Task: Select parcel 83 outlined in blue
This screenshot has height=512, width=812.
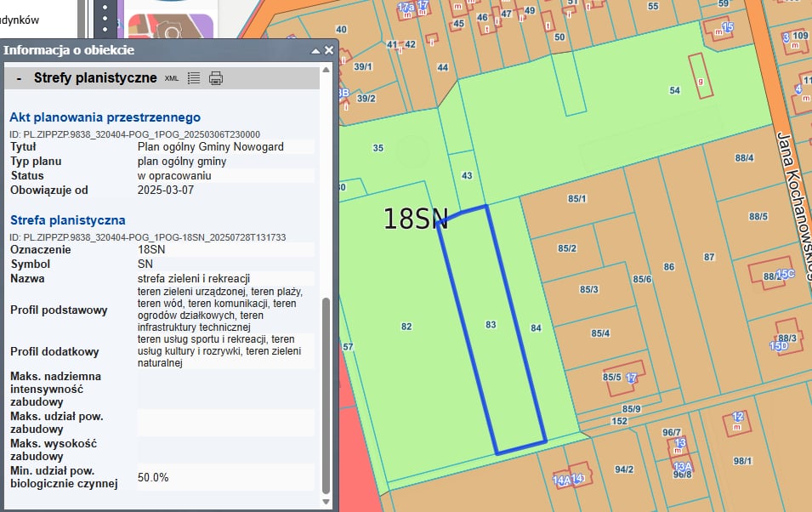Action: coord(491,325)
